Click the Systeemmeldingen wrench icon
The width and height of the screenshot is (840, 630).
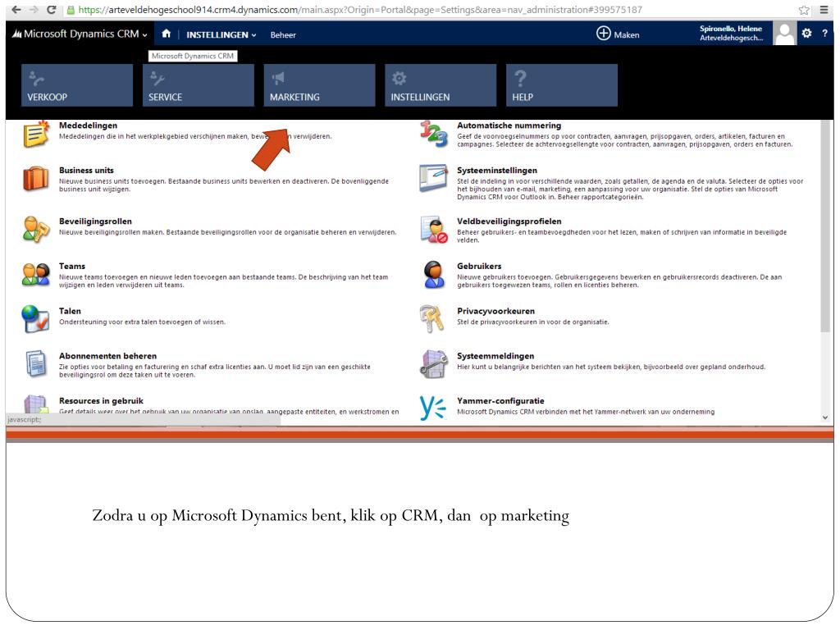(x=433, y=363)
